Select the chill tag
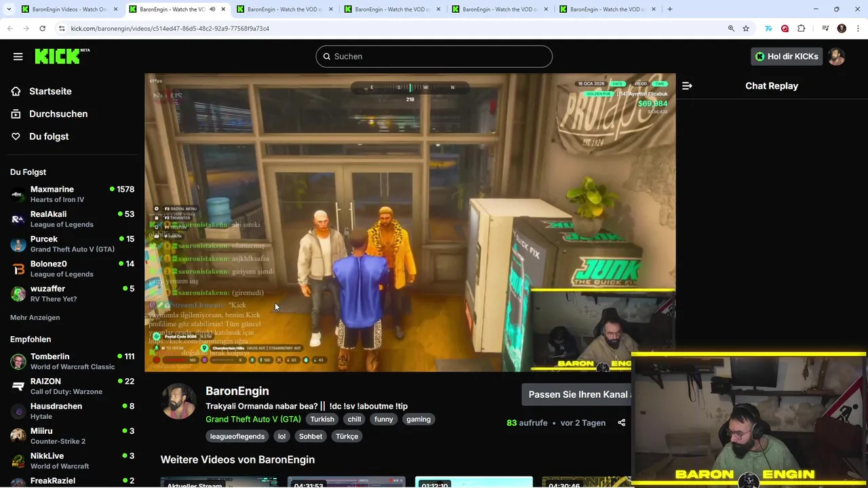 pos(354,420)
